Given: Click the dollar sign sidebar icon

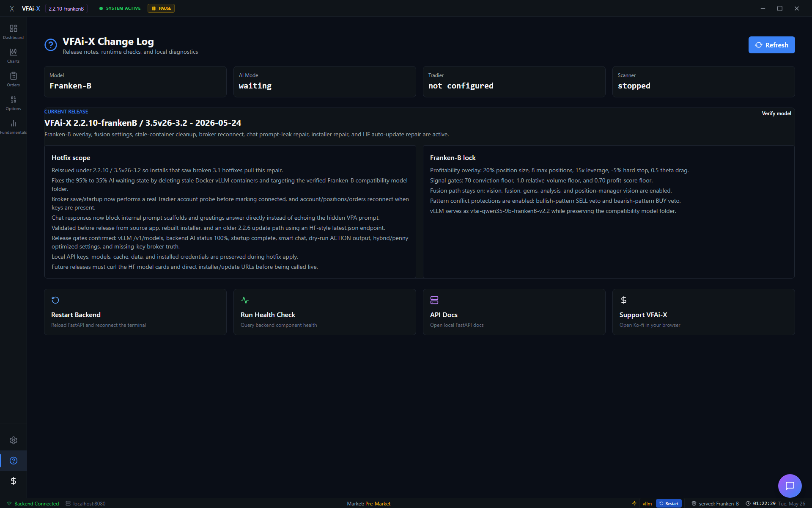Looking at the screenshot, I should (14, 481).
